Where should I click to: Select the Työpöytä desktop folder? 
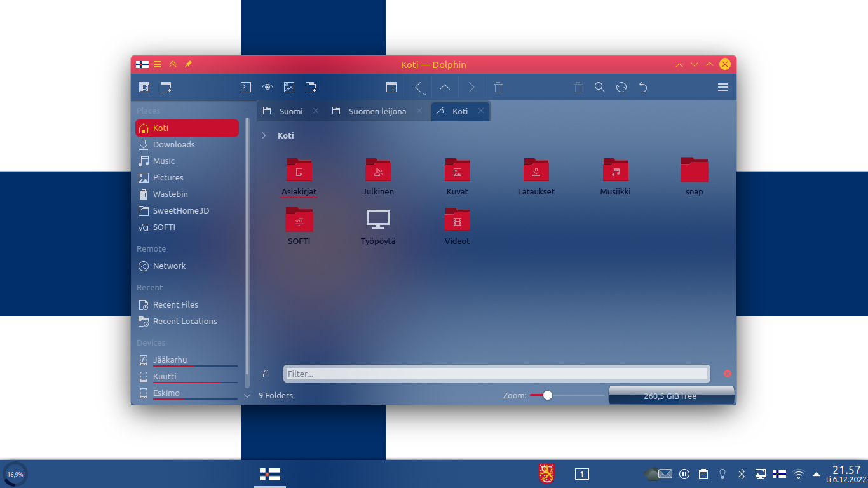click(378, 226)
